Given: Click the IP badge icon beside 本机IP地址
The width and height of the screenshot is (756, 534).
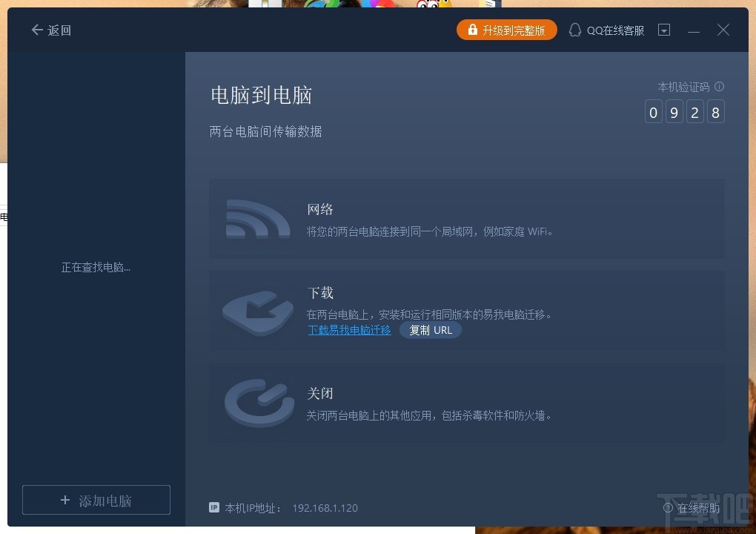Looking at the screenshot, I should click(213, 508).
